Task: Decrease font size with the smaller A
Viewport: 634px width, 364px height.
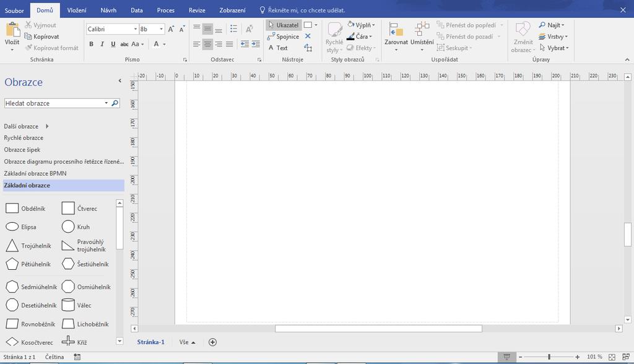Action: (x=182, y=28)
